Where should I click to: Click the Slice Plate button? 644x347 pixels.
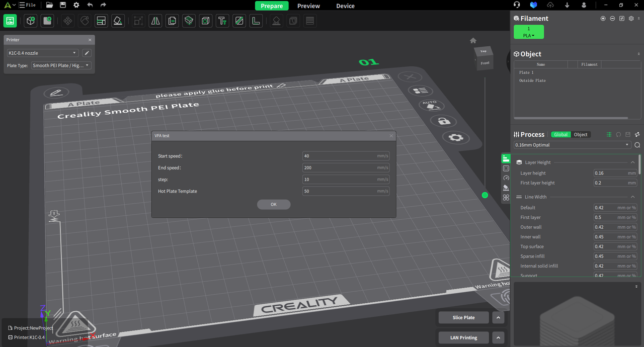click(463, 318)
